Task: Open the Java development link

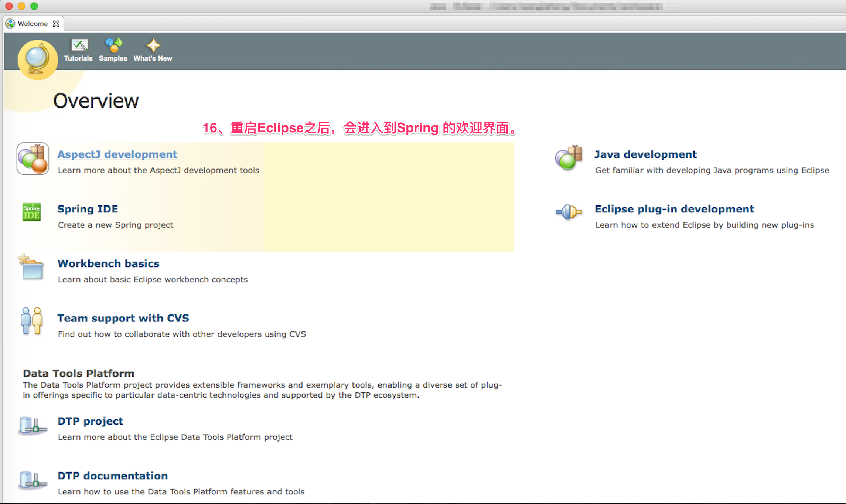Action: [646, 154]
